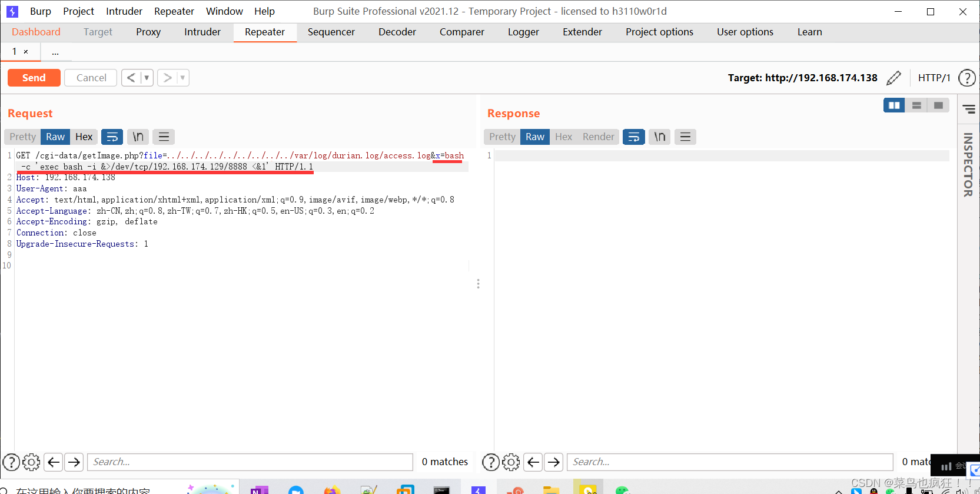This screenshot has height=494, width=980.
Task: Open the Project options tab
Action: 659,32
